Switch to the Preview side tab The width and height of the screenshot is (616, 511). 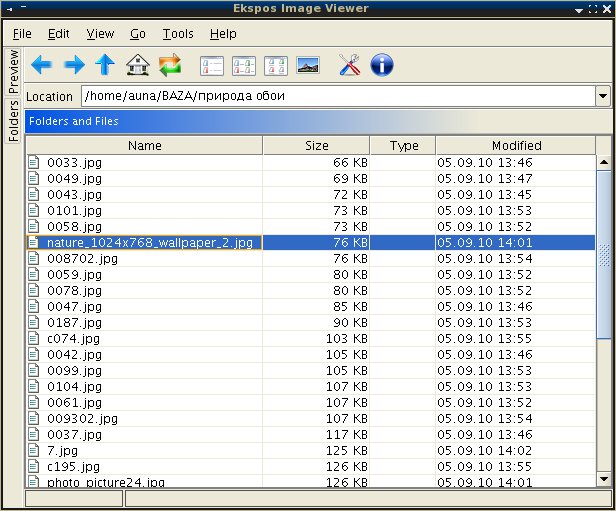(13, 71)
